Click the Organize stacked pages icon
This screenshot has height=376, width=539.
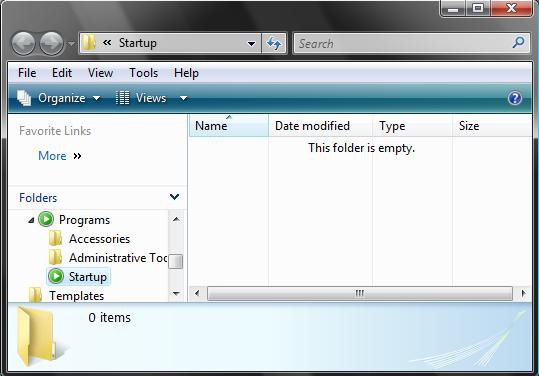coord(24,98)
